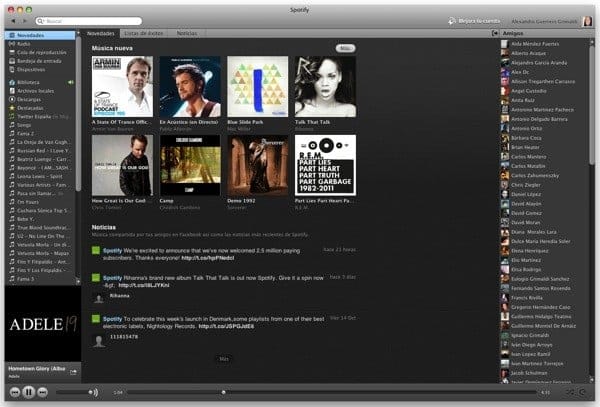Open Archivos locales in sidebar
Image resolution: width=600 pixels, height=407 pixels.
click(x=40, y=91)
